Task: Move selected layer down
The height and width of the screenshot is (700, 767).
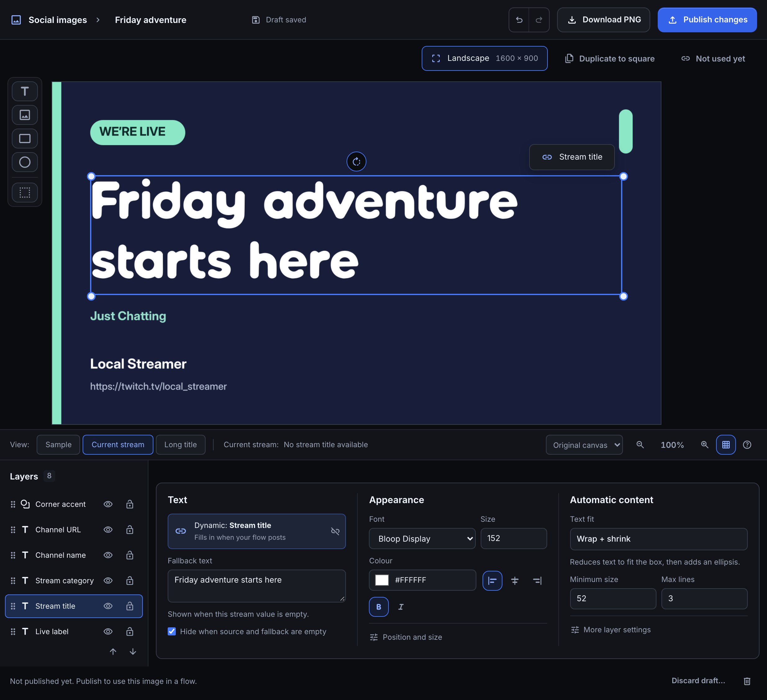Action: tap(133, 651)
